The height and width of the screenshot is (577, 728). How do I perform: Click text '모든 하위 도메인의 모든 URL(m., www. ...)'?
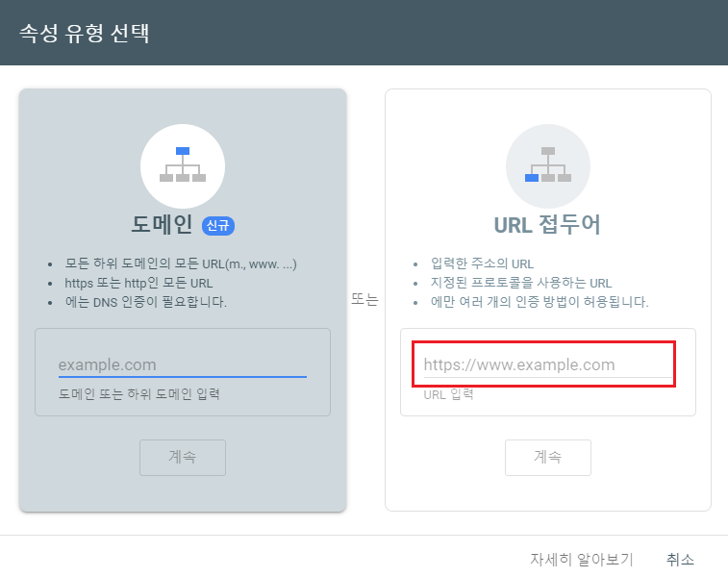point(181,263)
